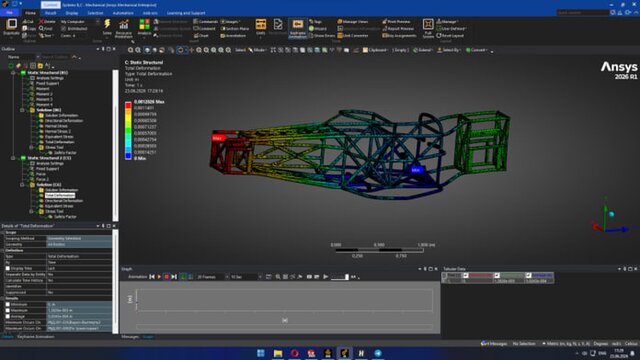Stop the animation with the red button
Viewport: 640px width, 360px height.
(x=167, y=277)
